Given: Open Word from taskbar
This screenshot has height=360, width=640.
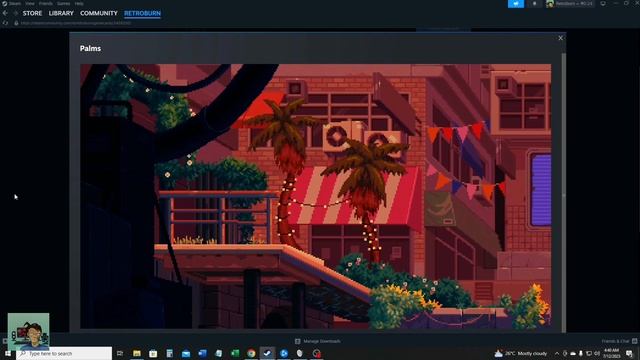Looking at the screenshot, I should tap(202, 353).
